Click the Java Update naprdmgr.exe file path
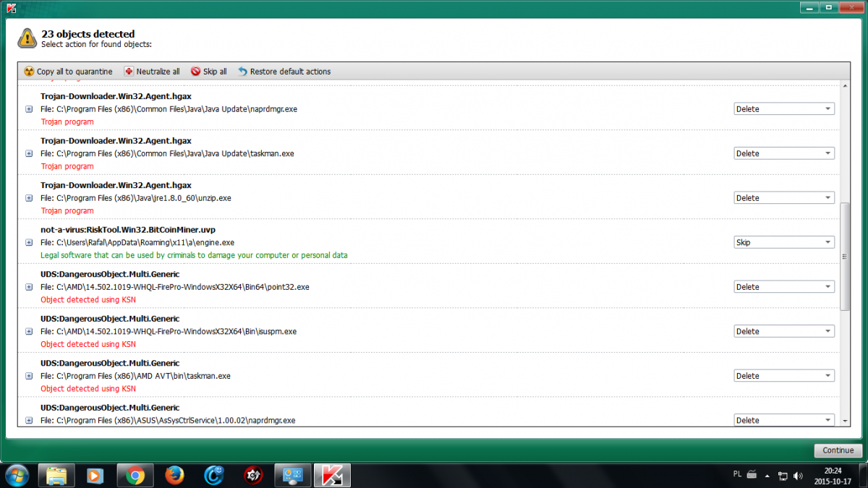The width and height of the screenshot is (868, 488). (x=169, y=109)
